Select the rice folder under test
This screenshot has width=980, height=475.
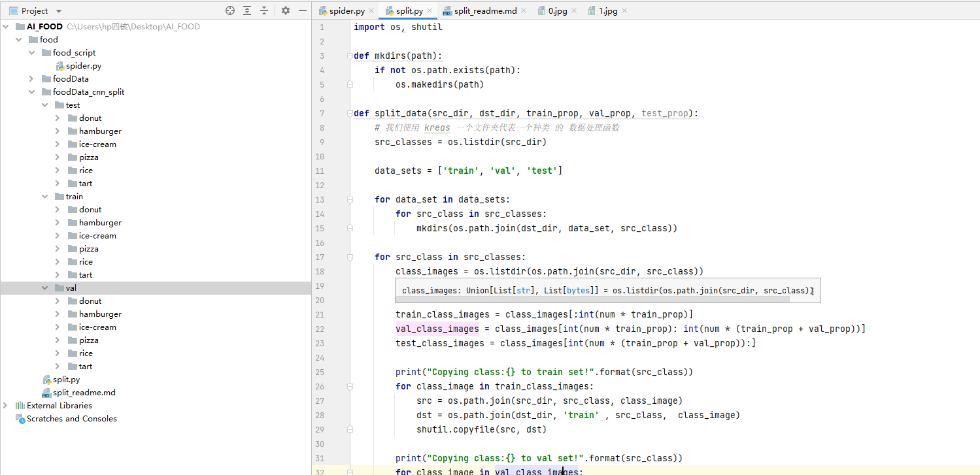86,171
